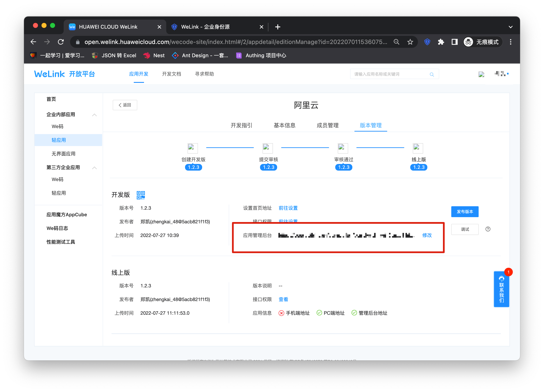
Task: Click the 返回 back button
Action: [125, 105]
